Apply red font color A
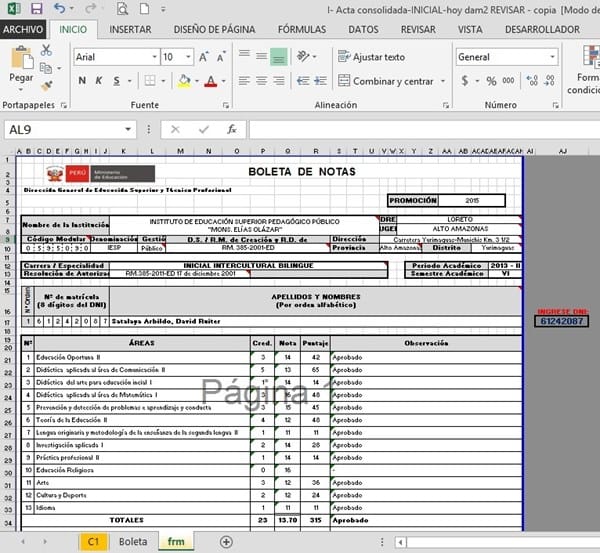The width and height of the screenshot is (600, 553). coord(210,81)
